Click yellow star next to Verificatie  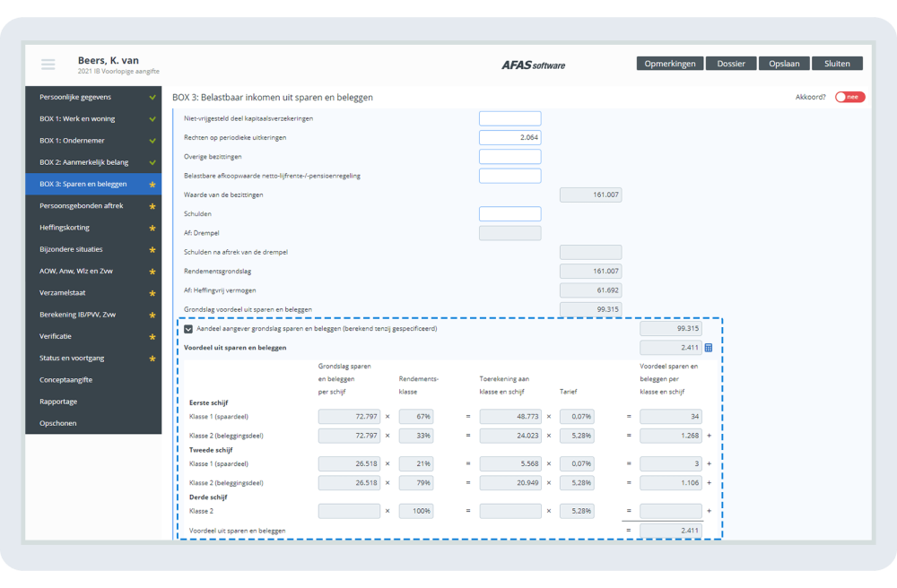tap(152, 336)
